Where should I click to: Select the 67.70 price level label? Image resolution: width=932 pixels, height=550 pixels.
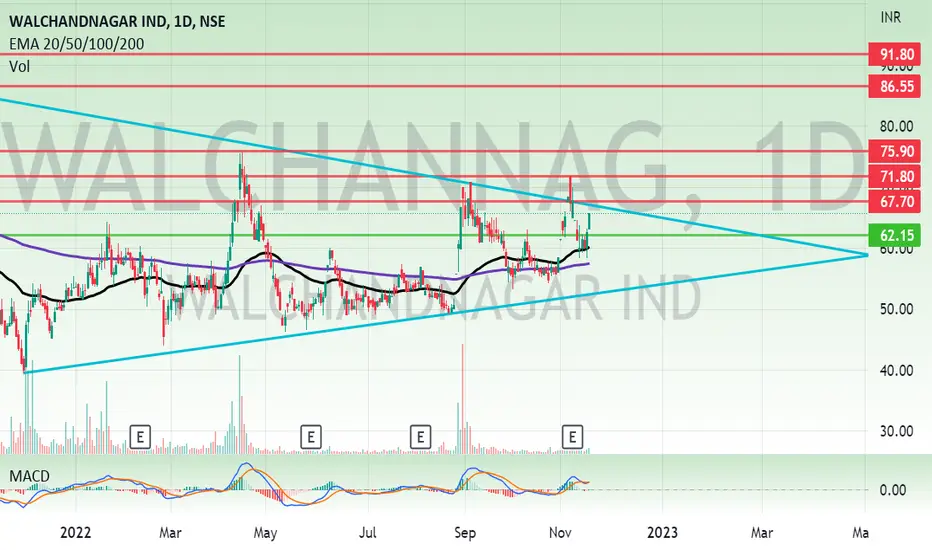pos(895,202)
